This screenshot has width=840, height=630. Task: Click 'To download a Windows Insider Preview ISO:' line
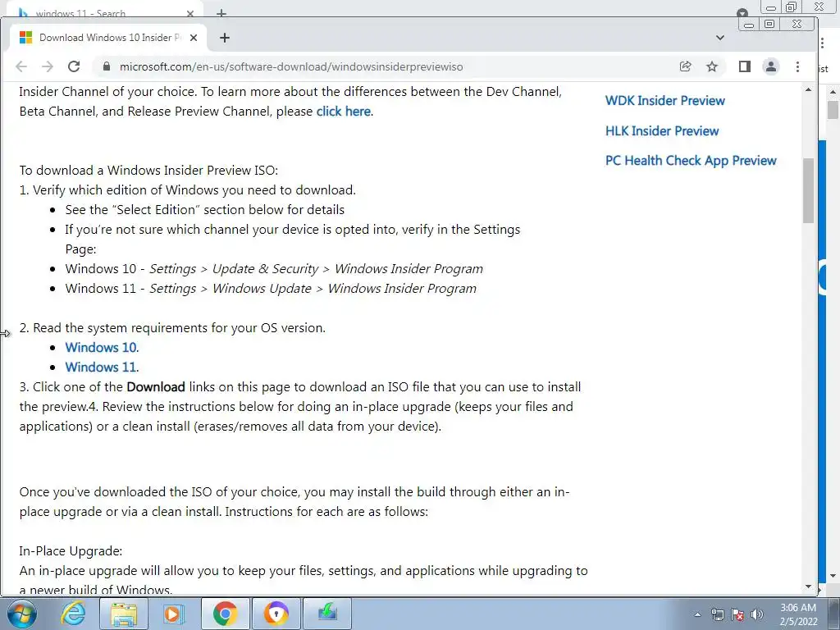(x=149, y=171)
